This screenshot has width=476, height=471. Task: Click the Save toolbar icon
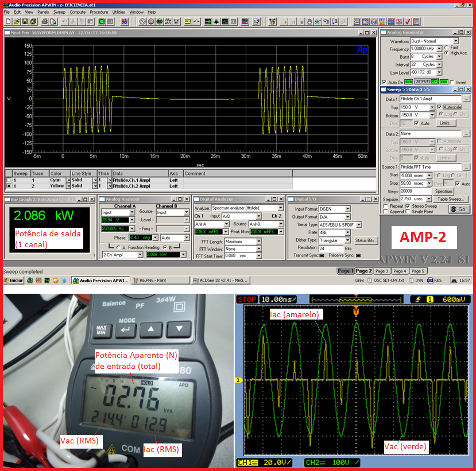[25, 21]
